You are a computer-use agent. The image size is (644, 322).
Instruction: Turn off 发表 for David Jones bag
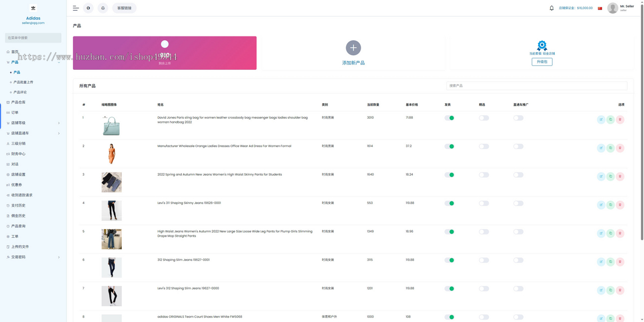tap(449, 118)
